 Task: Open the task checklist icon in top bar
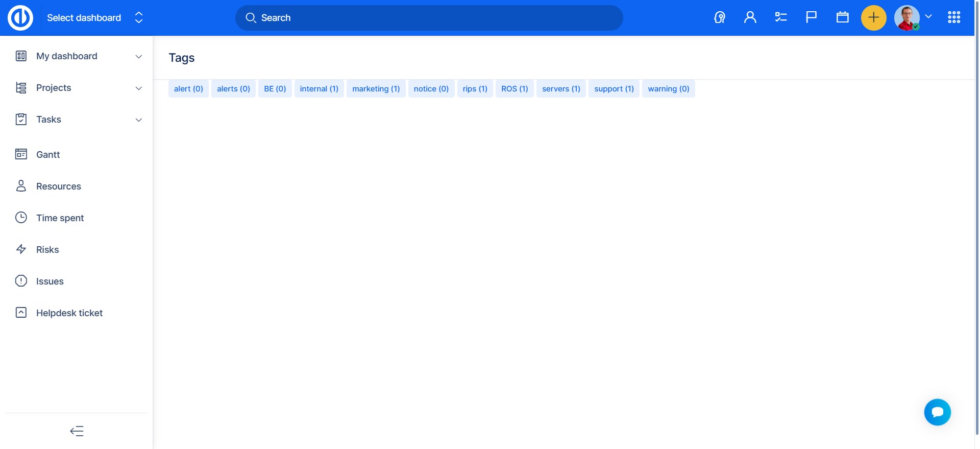pos(780,18)
